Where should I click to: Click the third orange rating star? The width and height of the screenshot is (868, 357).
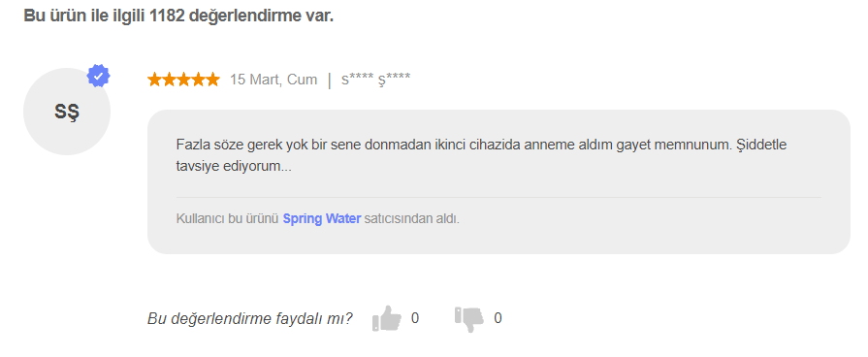click(183, 80)
